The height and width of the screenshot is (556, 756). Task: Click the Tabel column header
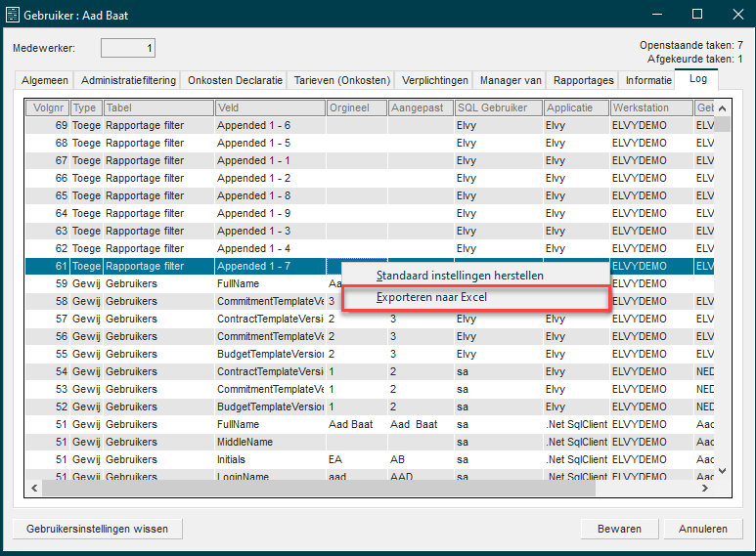pyautogui.click(x=158, y=107)
